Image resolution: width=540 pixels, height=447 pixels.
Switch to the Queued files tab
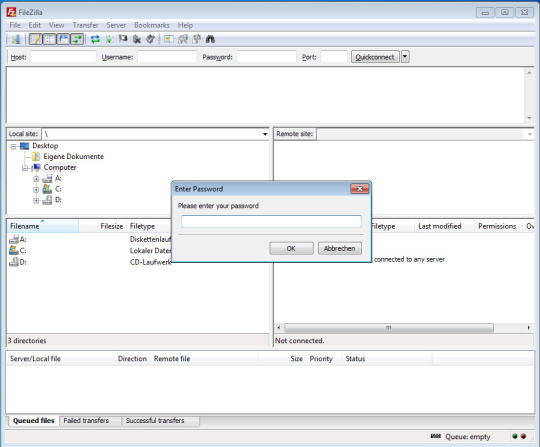(x=34, y=420)
